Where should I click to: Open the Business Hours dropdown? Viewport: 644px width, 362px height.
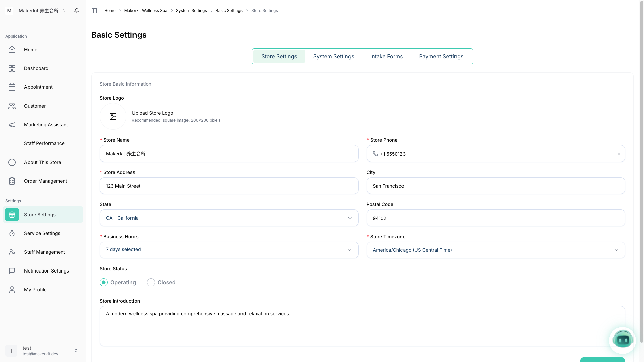click(x=229, y=250)
